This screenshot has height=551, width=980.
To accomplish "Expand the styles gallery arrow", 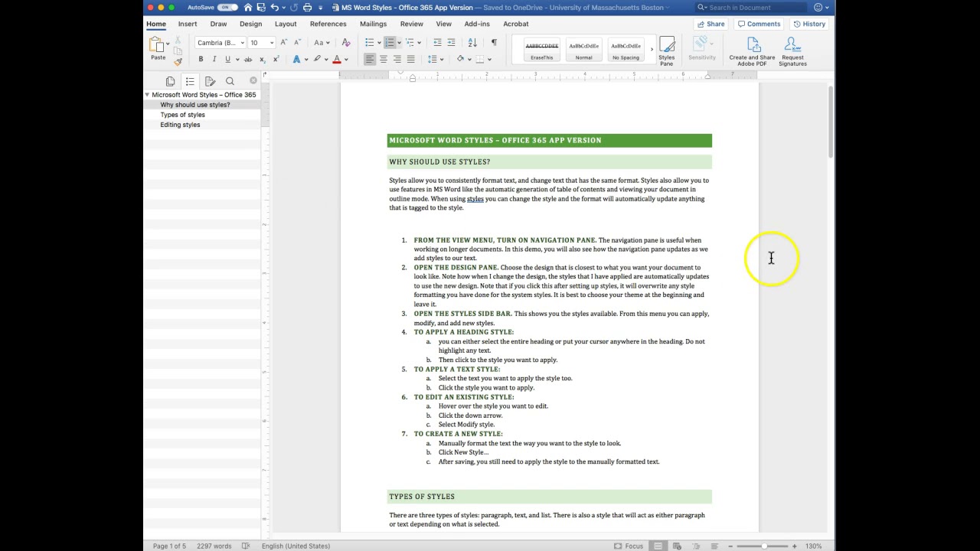I will click(652, 50).
